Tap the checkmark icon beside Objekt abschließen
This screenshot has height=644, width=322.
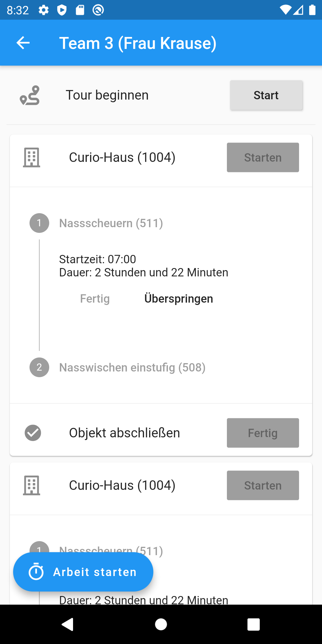coord(33,433)
